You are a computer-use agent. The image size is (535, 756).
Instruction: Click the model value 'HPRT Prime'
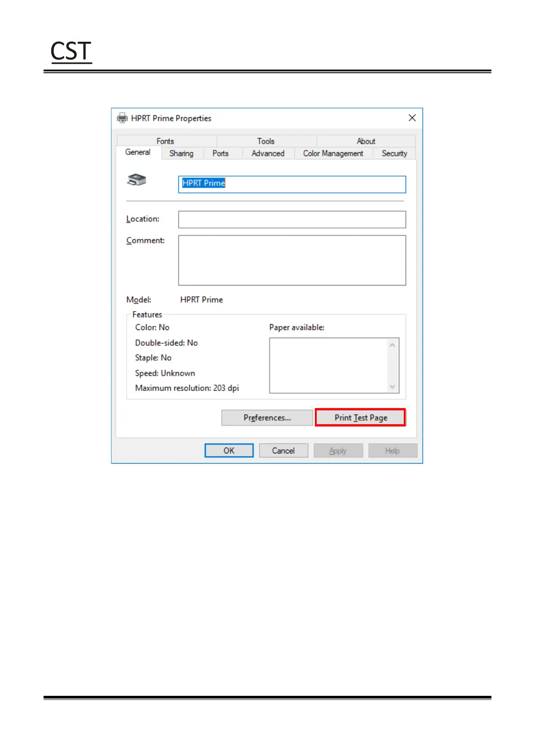tap(202, 299)
